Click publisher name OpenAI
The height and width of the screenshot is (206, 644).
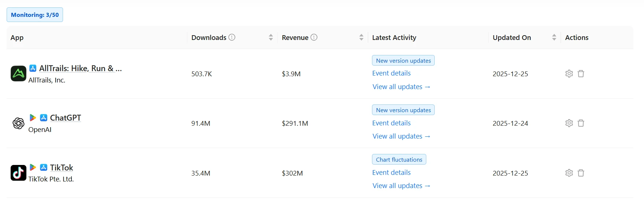pos(40,129)
